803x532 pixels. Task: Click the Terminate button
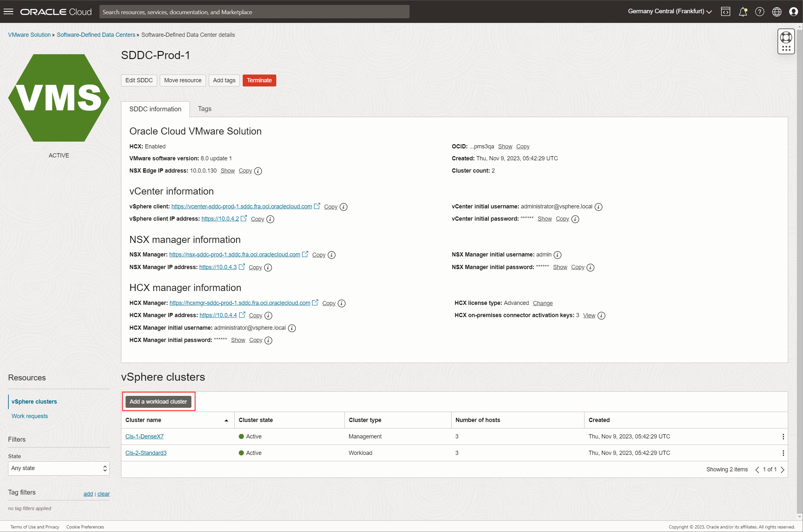point(259,80)
